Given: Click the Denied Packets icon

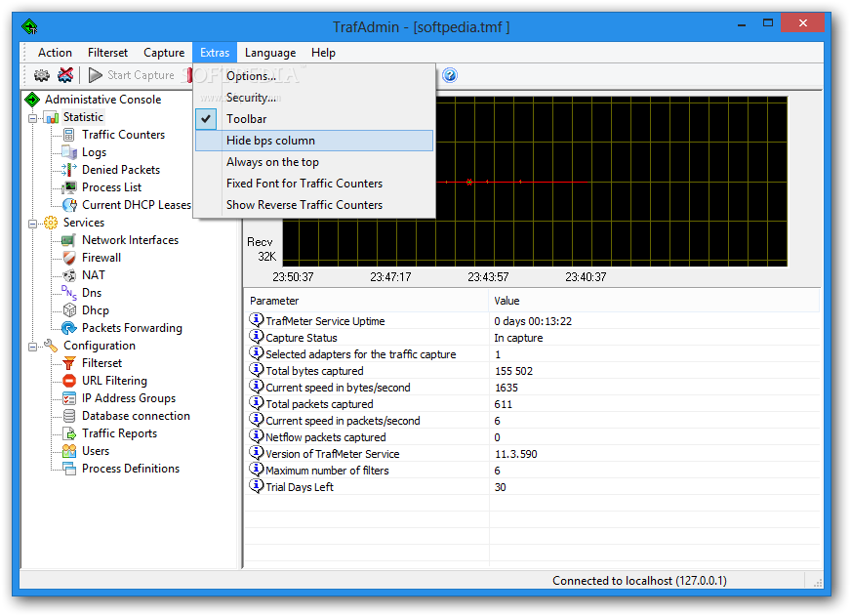Looking at the screenshot, I should [x=69, y=170].
